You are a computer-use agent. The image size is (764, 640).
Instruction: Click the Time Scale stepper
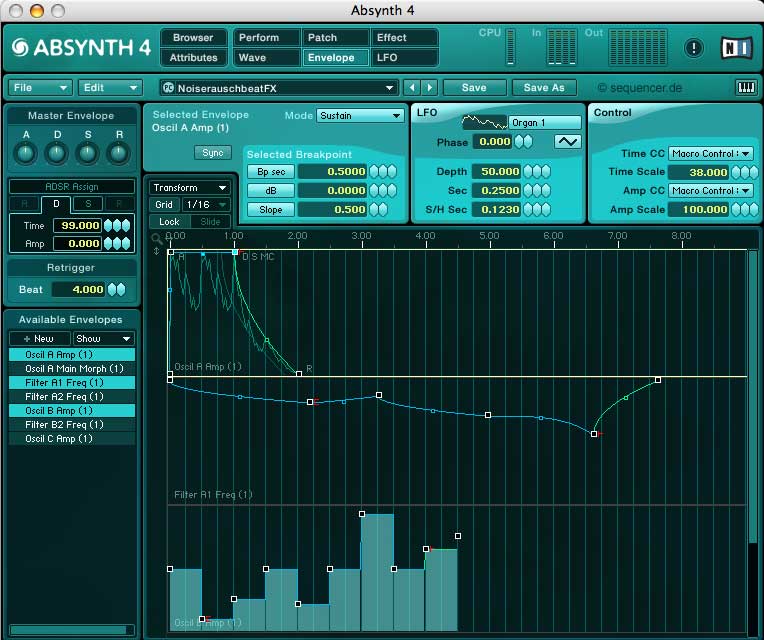[x=745, y=172]
